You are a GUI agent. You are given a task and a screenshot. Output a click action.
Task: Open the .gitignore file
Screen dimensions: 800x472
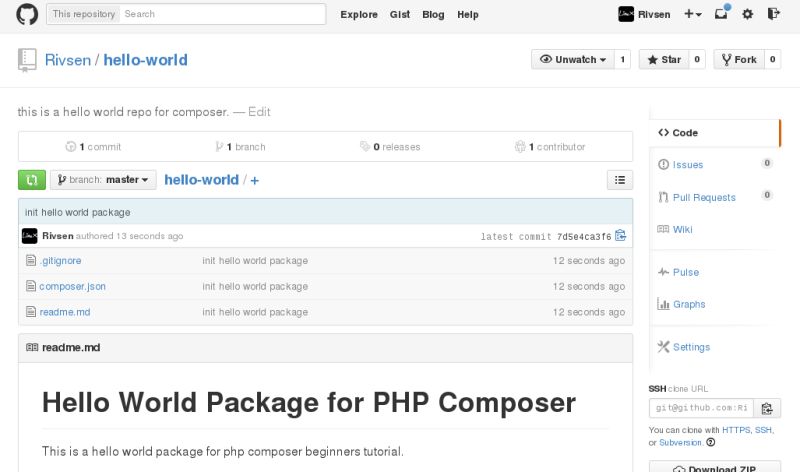[60, 261]
